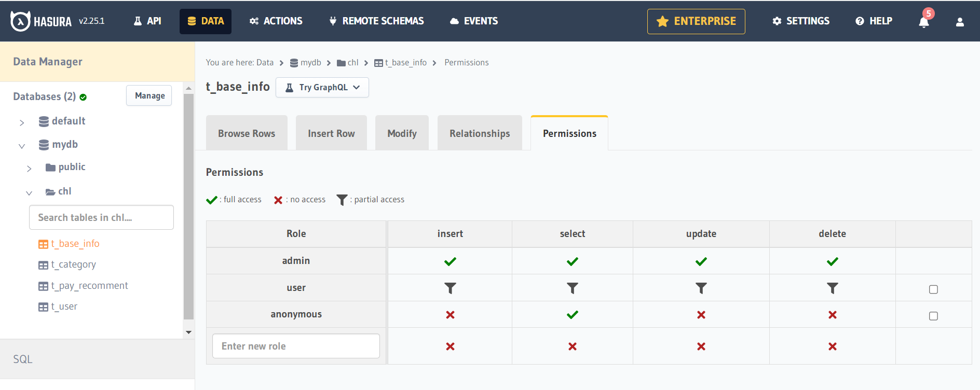Click admin role delete permission checkmark
980x390 pixels.
point(832,261)
